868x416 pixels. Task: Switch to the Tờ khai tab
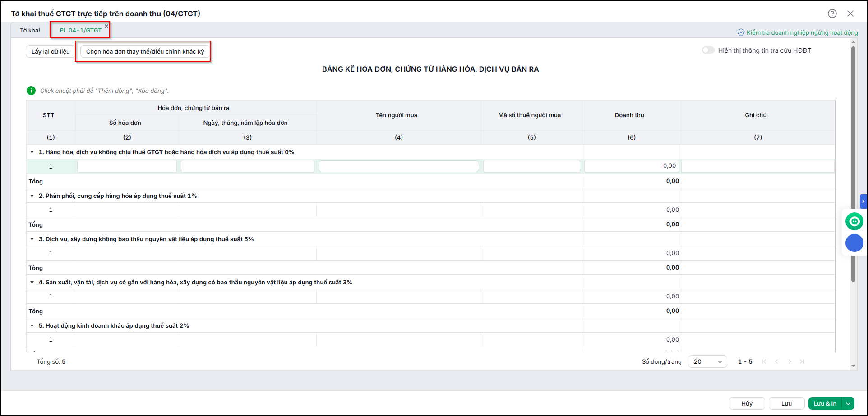click(30, 30)
